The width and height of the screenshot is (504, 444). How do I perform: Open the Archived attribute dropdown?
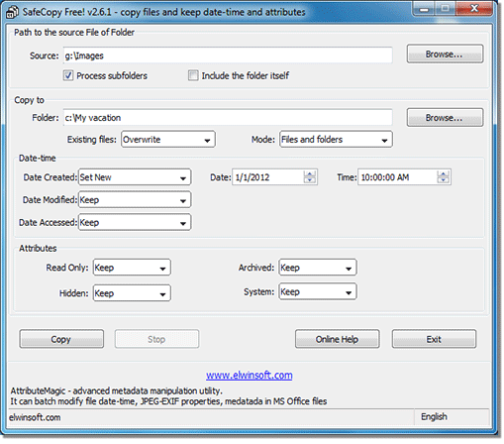coord(318,268)
